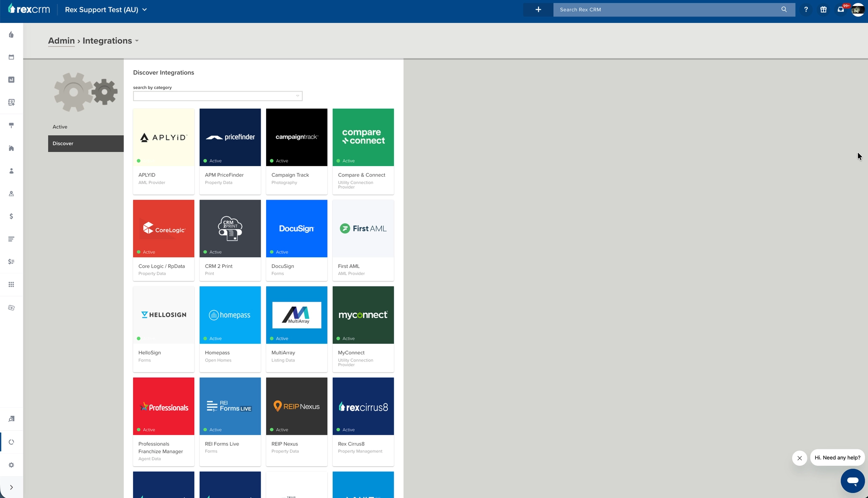Open the gift box icon
Screen dimensions: 868x498
click(x=823, y=9)
